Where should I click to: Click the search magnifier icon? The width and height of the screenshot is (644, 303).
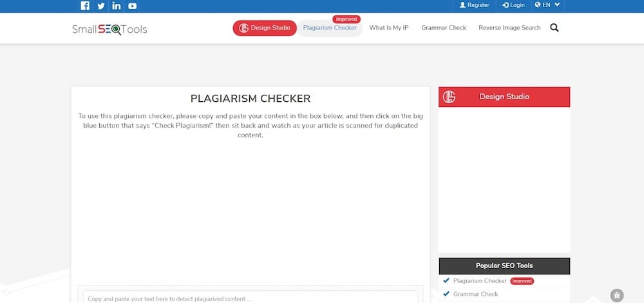coord(554,28)
